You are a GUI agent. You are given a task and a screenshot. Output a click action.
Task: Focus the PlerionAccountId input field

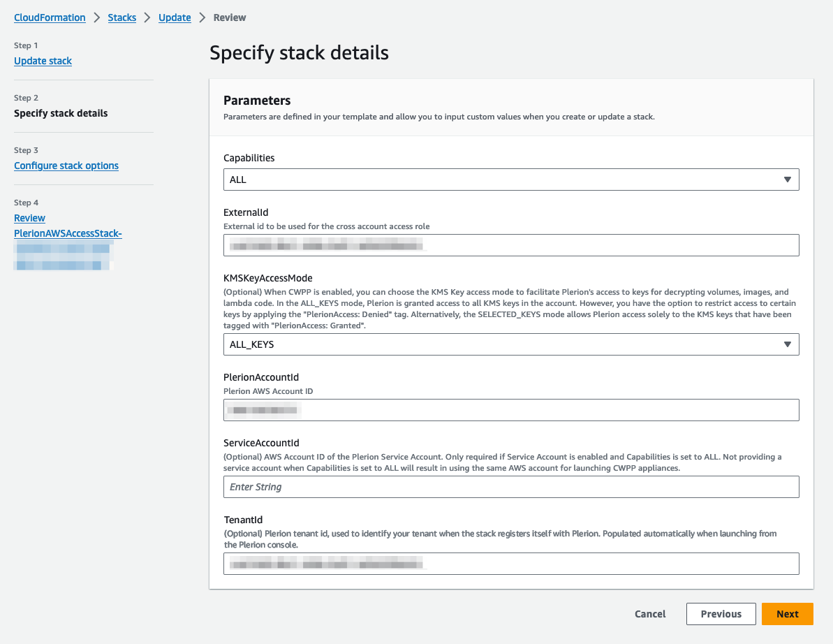pyautogui.click(x=511, y=410)
